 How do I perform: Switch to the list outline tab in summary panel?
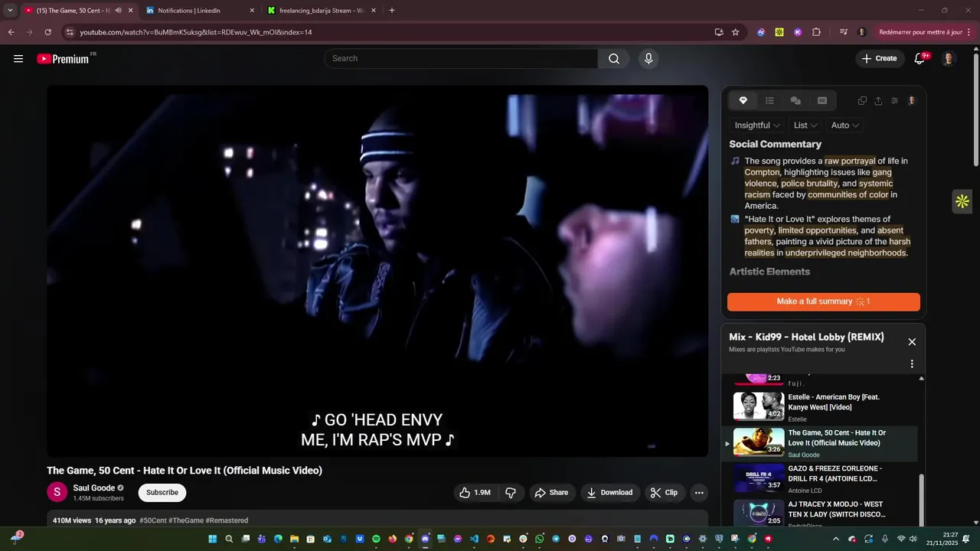(769, 100)
